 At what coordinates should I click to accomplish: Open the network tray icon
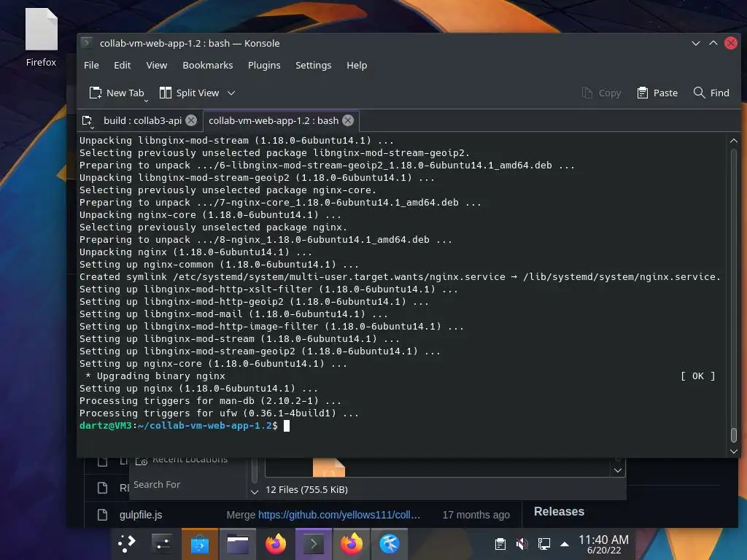(x=543, y=544)
